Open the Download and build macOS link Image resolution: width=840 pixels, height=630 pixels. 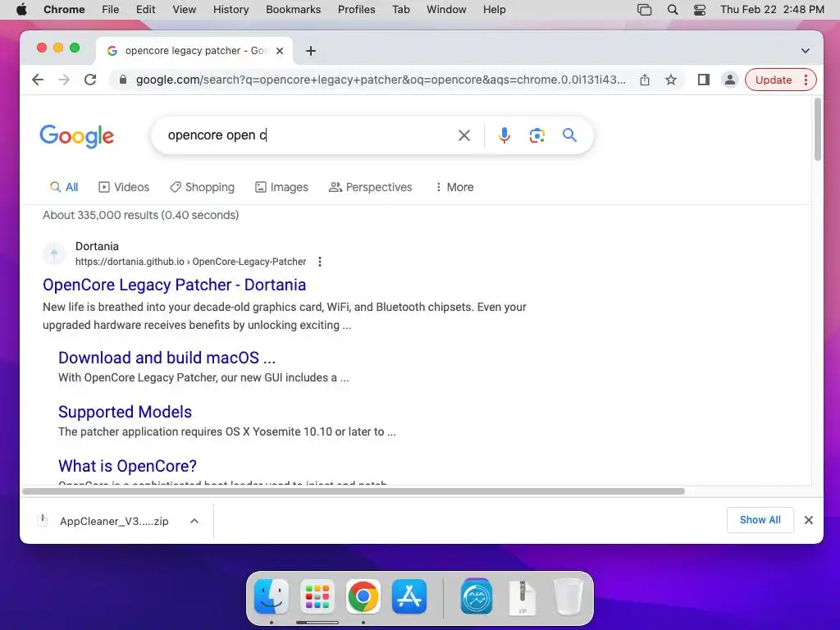tap(167, 358)
